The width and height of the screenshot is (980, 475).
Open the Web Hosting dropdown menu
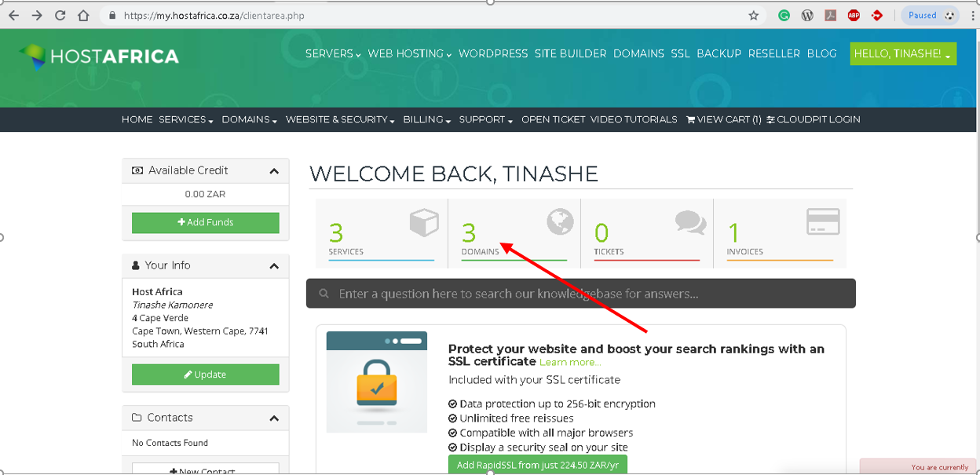[x=410, y=53]
